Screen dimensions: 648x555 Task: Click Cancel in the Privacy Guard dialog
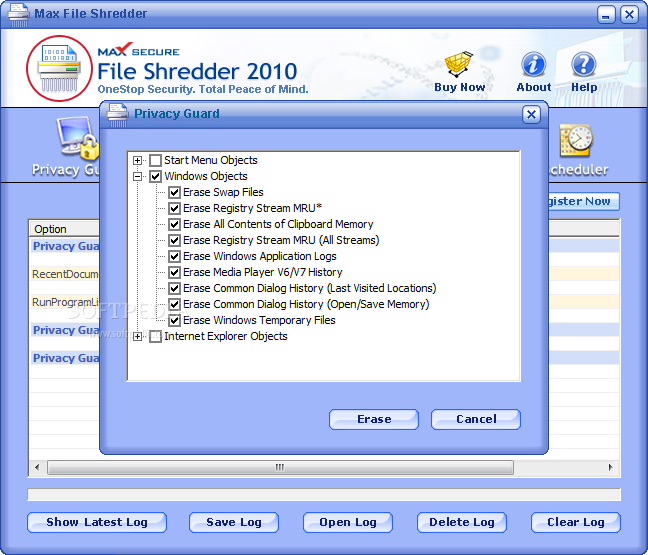pos(476,419)
